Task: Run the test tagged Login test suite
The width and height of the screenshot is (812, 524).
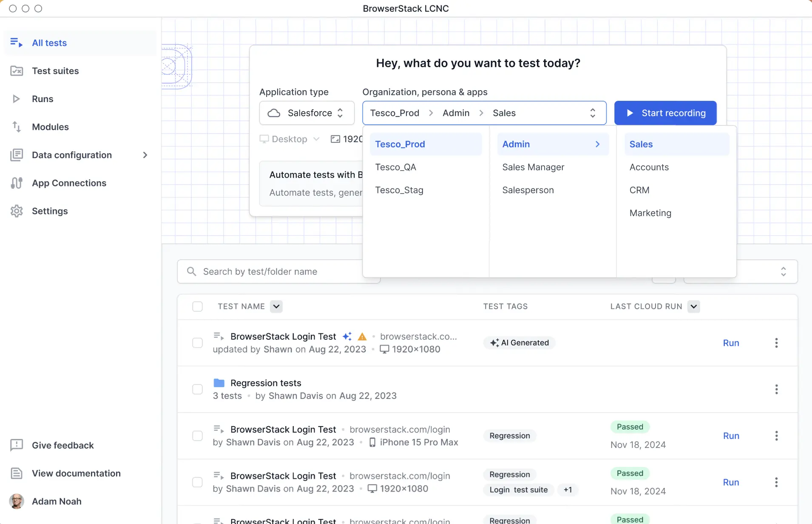Action: (731, 482)
